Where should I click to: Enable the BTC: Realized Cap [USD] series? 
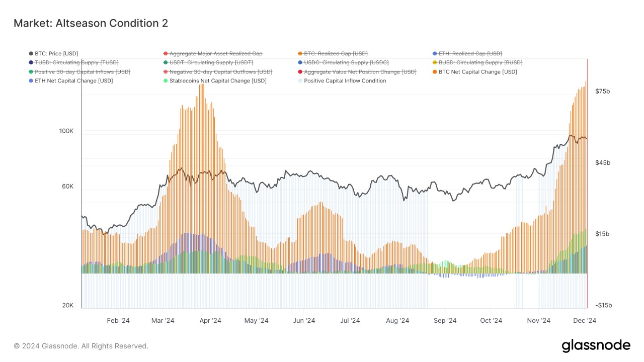pos(333,53)
